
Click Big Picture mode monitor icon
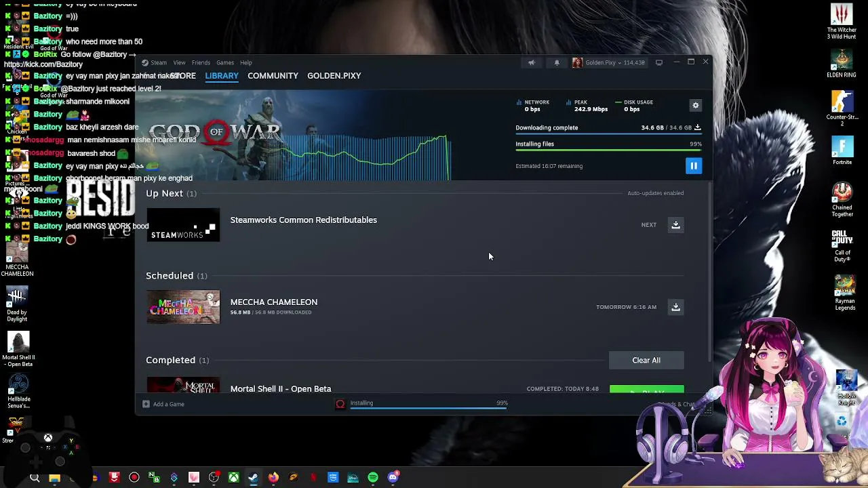point(659,62)
